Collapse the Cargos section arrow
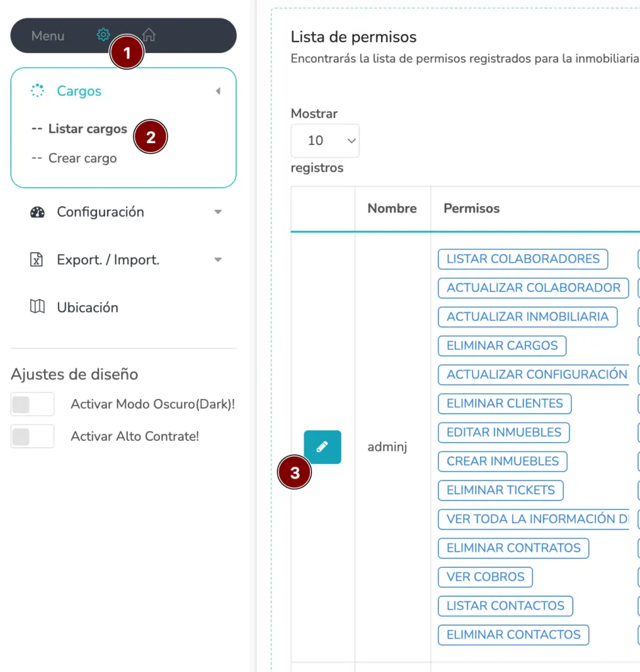 click(218, 91)
